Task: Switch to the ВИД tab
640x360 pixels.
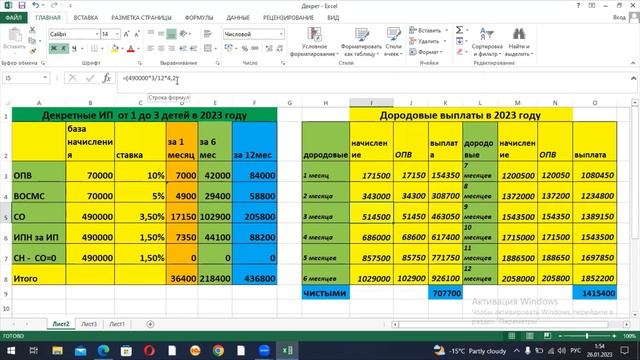Action: pyautogui.click(x=333, y=18)
